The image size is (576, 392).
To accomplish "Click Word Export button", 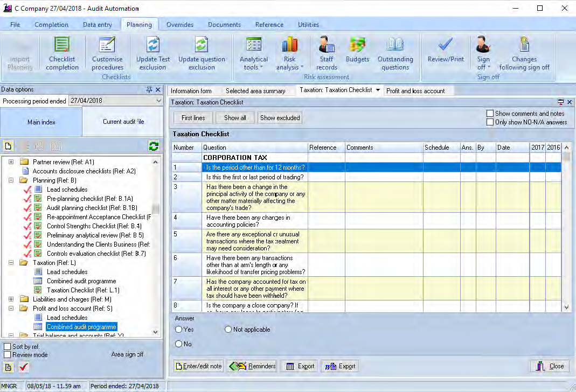I will click(340, 366).
